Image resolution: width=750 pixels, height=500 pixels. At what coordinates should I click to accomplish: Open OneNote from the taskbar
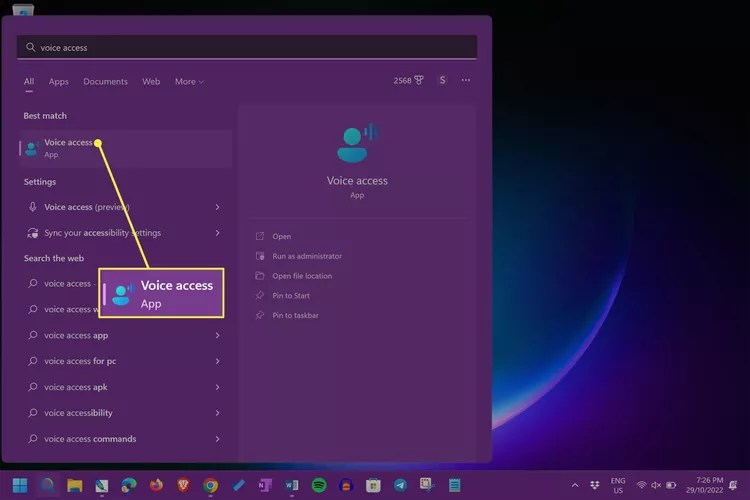(x=265, y=485)
